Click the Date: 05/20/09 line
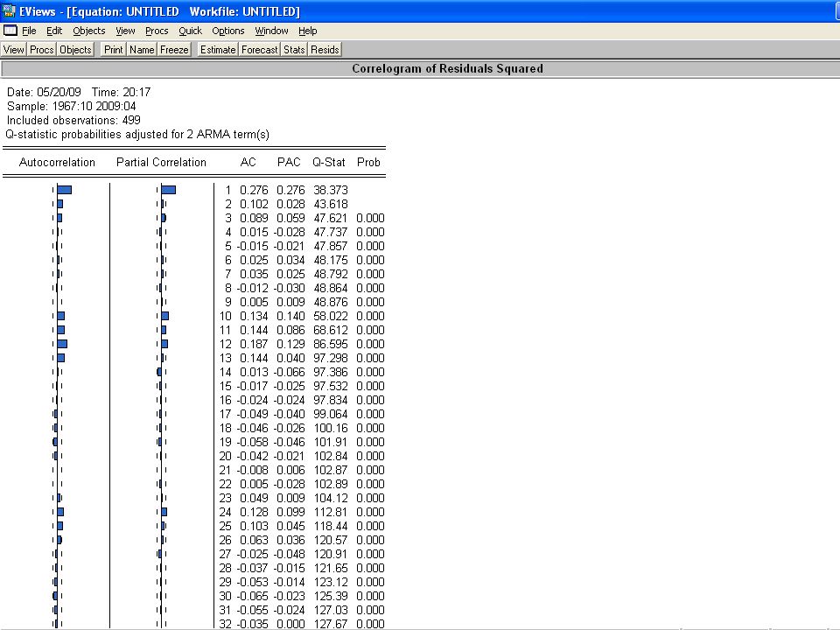Viewport: 840px width, 630px height. [x=79, y=92]
